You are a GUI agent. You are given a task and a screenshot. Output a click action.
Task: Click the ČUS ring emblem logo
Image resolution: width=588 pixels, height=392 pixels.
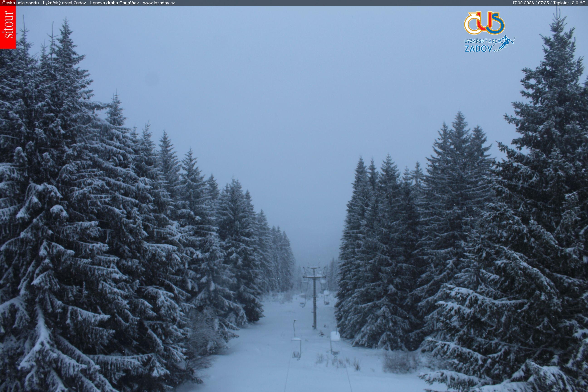pos(484,23)
